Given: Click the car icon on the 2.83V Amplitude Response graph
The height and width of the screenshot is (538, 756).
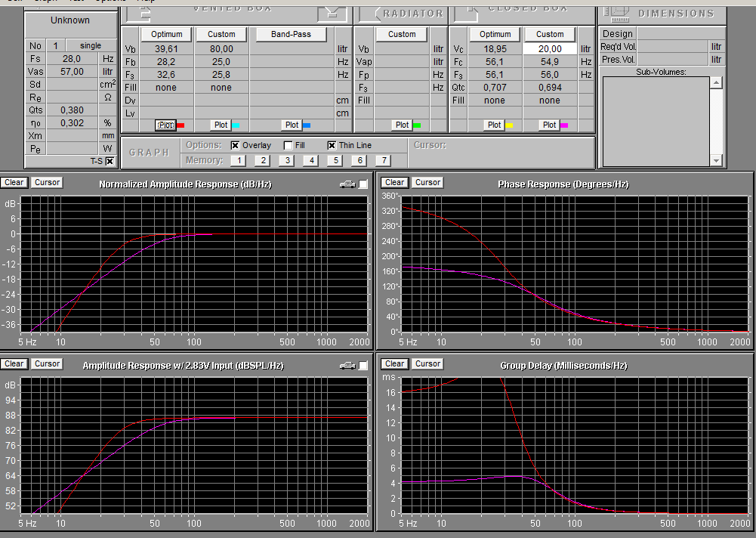Looking at the screenshot, I should [x=347, y=365].
